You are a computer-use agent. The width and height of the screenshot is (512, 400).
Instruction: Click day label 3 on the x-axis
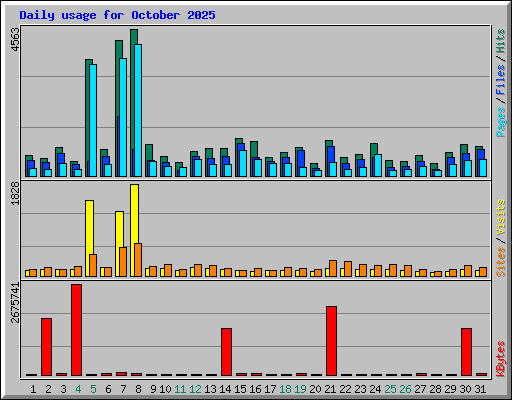(x=63, y=389)
